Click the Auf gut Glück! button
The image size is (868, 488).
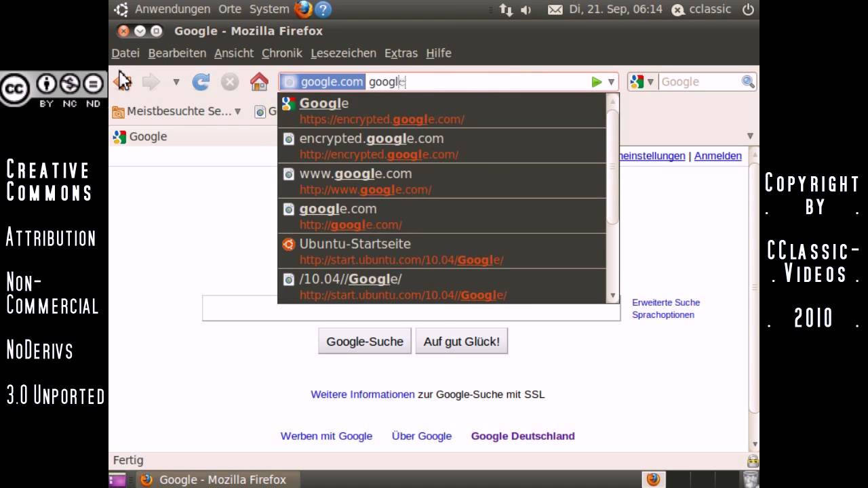462,342
